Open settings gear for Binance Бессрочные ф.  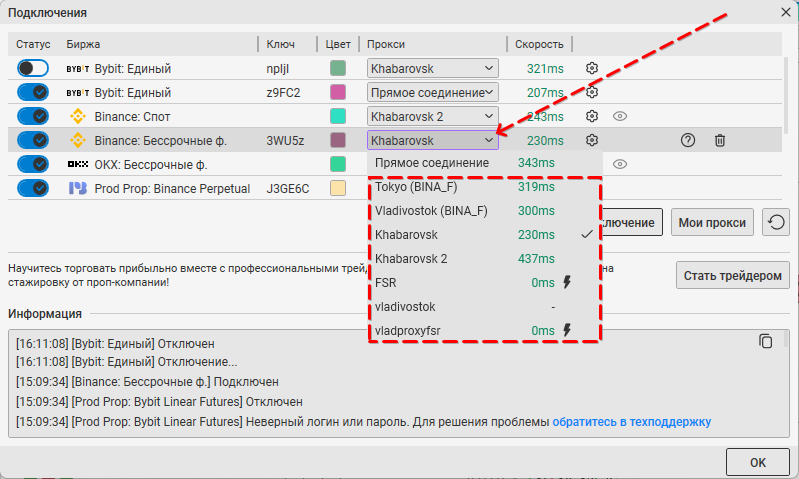coord(591,141)
